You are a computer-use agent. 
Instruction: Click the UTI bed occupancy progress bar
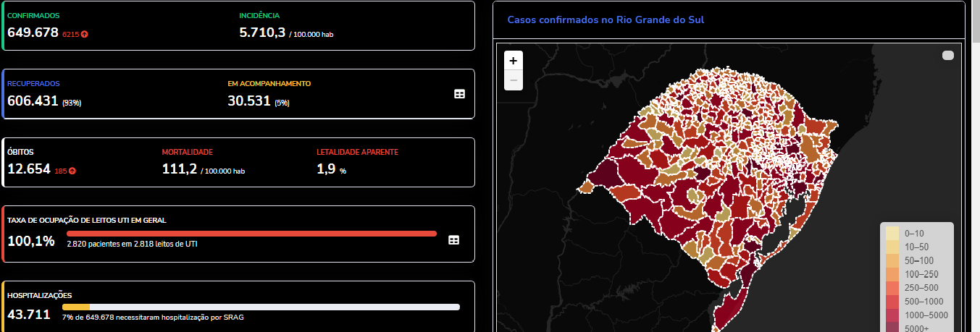click(251, 234)
